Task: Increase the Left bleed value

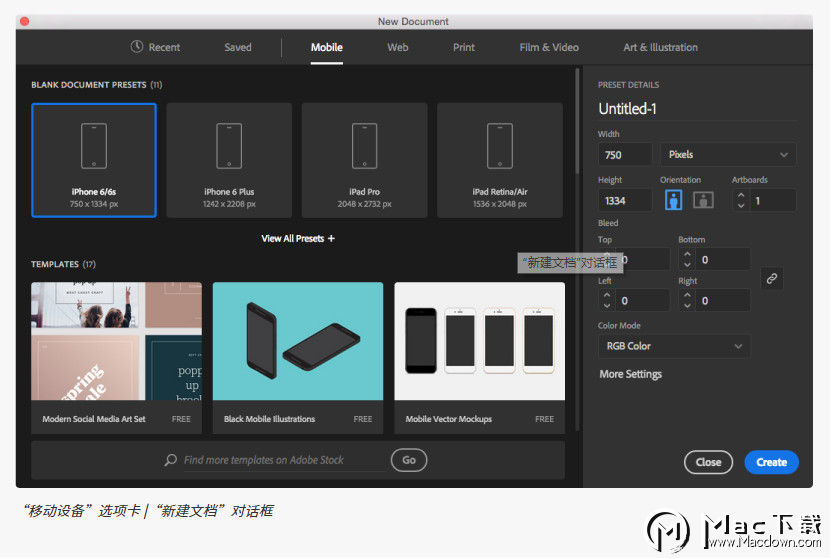Action: click(607, 296)
